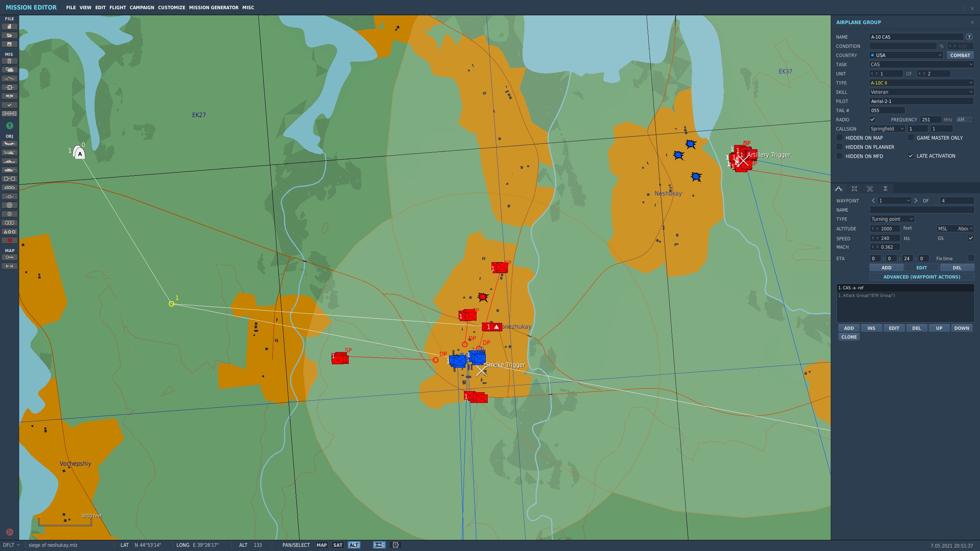Open the trigger rules icon
This screenshot has width=980, height=551.
click(x=10, y=78)
